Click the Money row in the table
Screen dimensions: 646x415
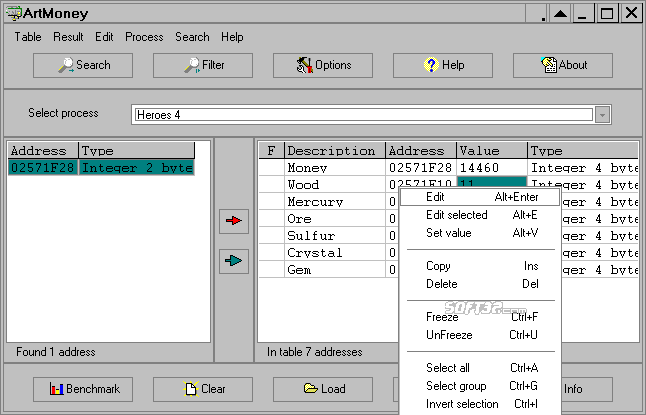tap(448, 168)
